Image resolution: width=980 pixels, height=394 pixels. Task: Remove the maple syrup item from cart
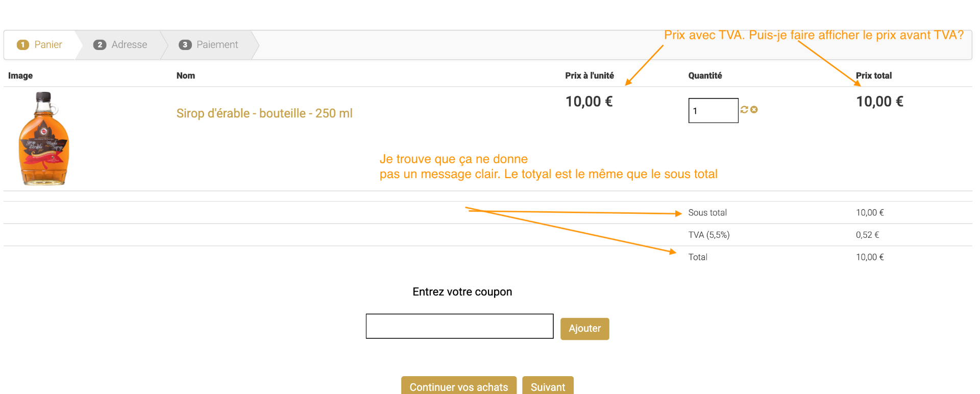(754, 110)
